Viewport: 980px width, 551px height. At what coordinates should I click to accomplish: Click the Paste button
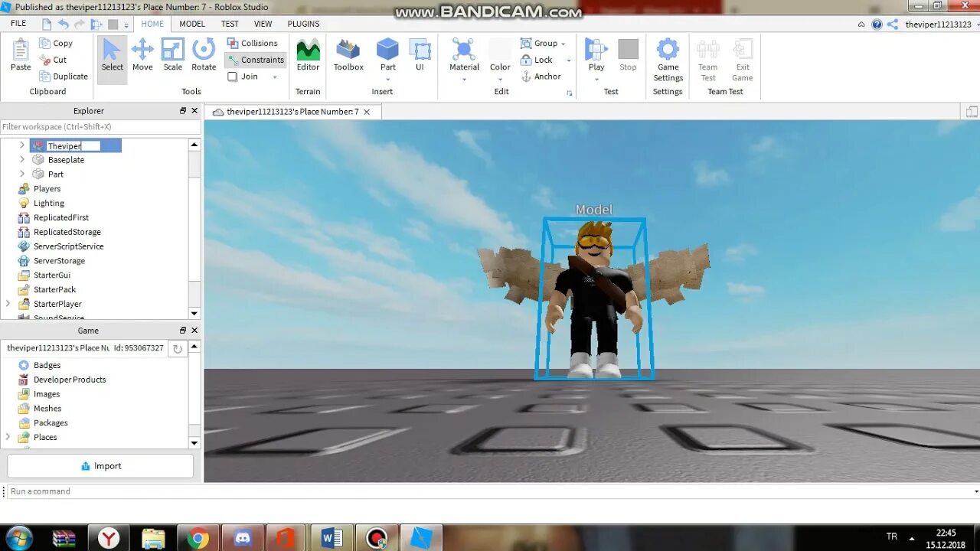[21, 56]
